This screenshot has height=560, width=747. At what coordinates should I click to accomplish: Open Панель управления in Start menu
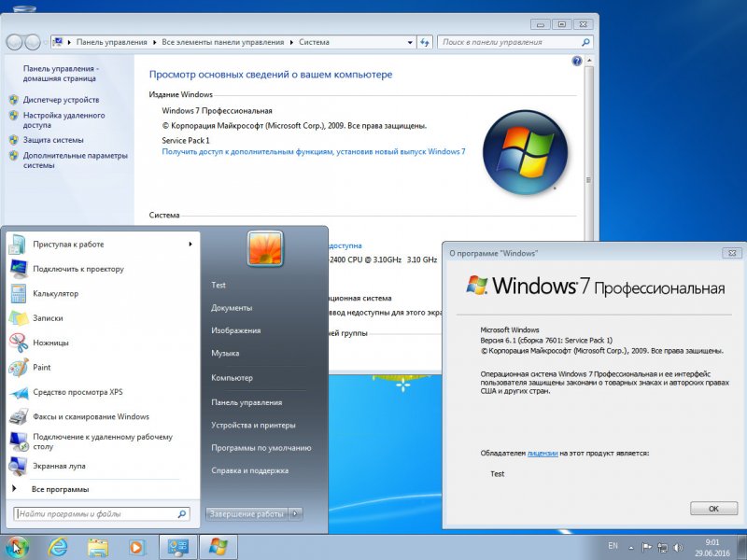pos(247,402)
